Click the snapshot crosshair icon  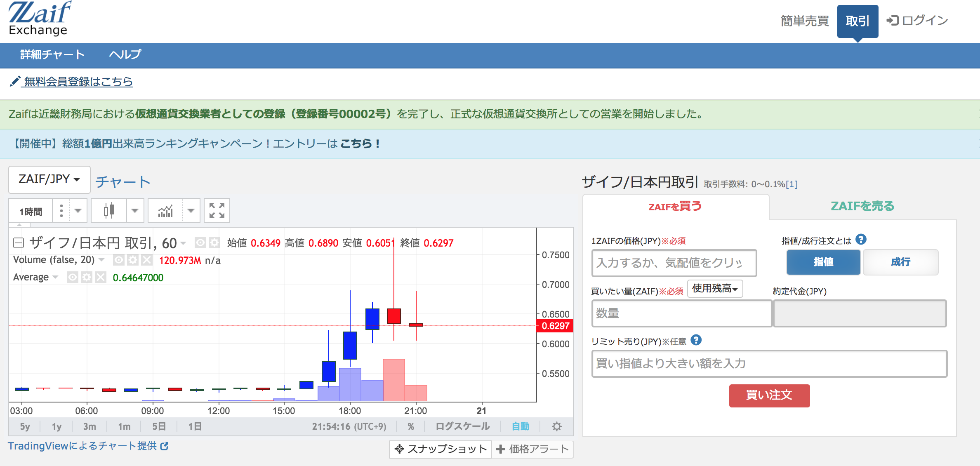click(399, 449)
